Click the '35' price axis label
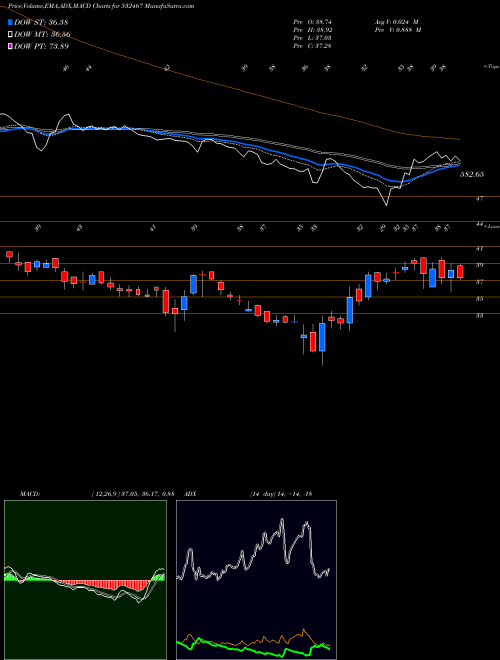Screen dimensions: 500x660 (479, 298)
